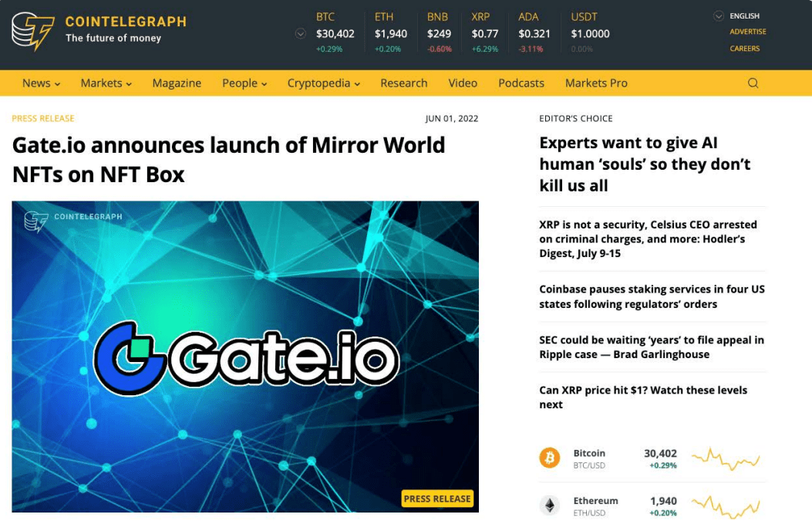The height and width of the screenshot is (521, 812).
Task: Select the Ethereum coin icon in sidebar
Action: coord(549,506)
